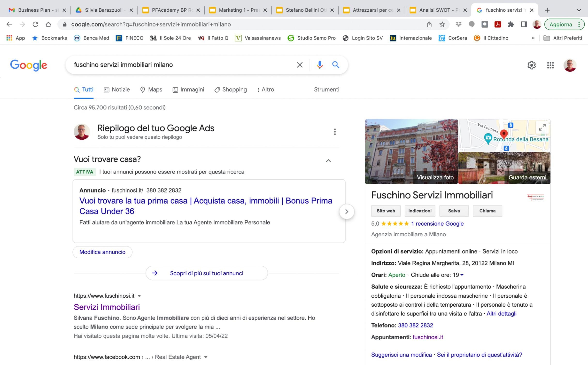Click the voice search microphone icon

pos(320,65)
